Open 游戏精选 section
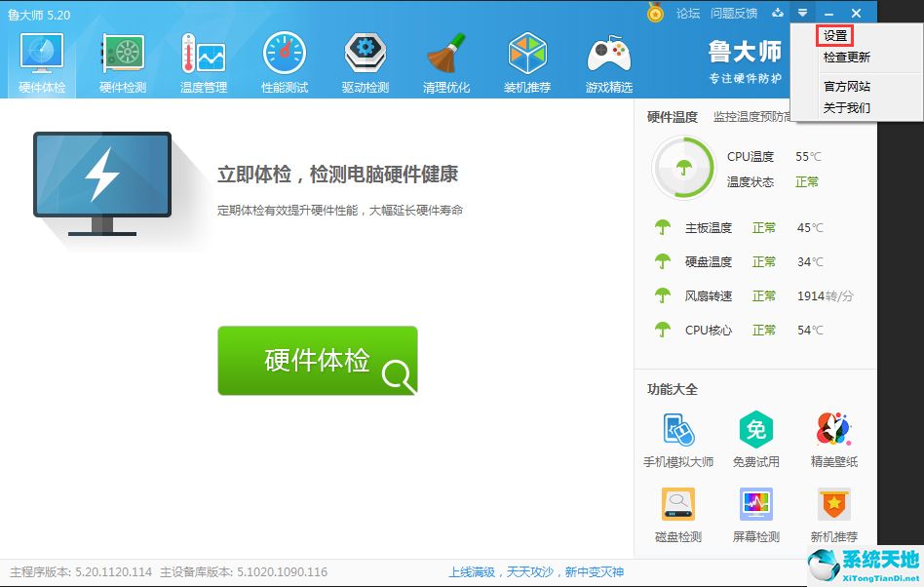This screenshot has height=587, width=924. point(608,59)
